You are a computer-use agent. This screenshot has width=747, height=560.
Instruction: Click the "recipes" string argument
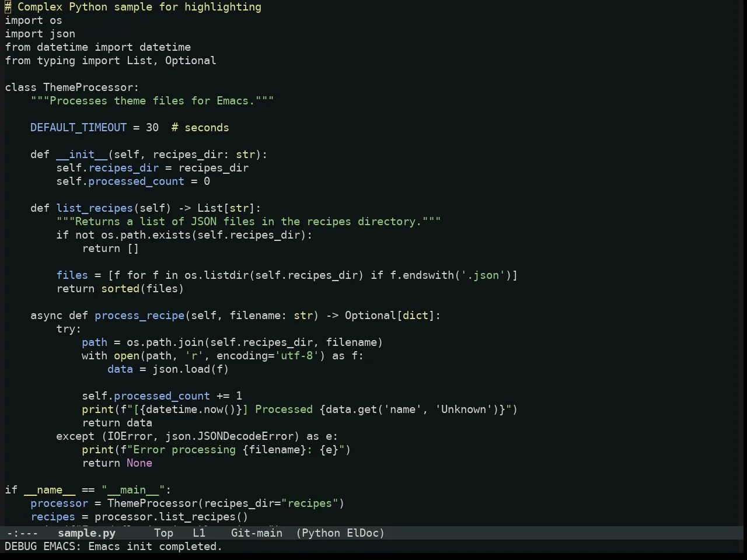309,503
